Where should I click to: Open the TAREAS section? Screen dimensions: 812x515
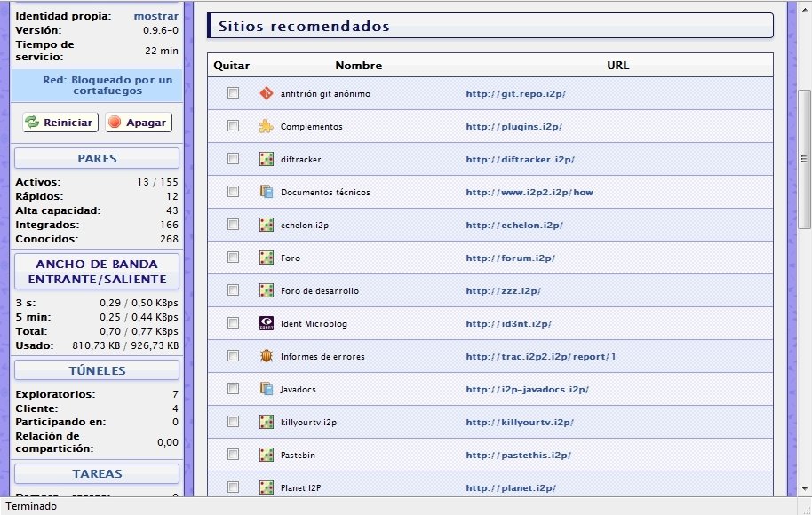(x=97, y=473)
